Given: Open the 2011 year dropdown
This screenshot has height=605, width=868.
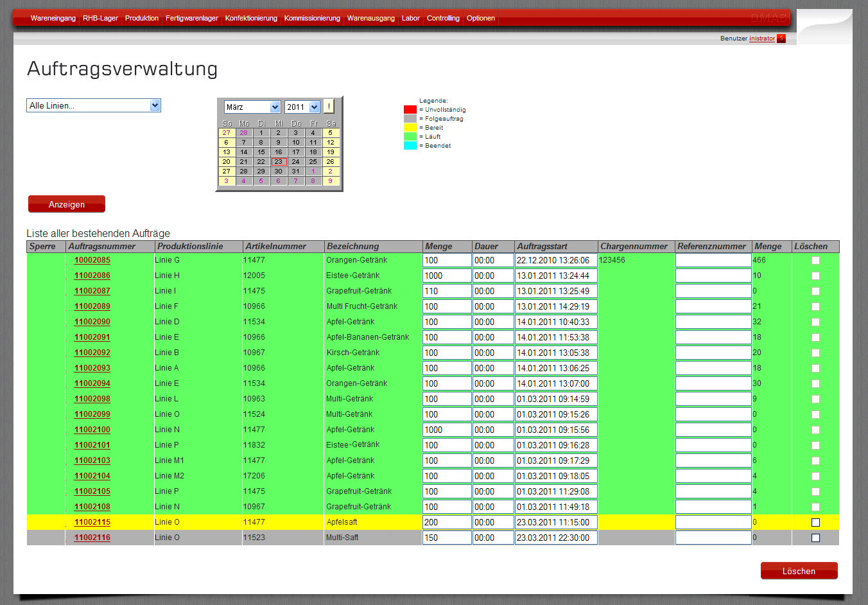Looking at the screenshot, I should coord(302,107).
